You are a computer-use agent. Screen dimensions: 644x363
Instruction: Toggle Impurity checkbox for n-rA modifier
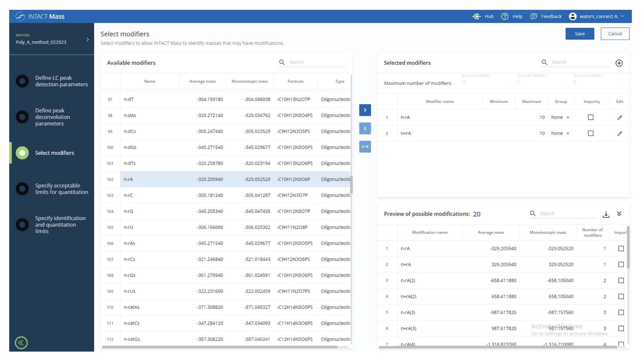[591, 117]
